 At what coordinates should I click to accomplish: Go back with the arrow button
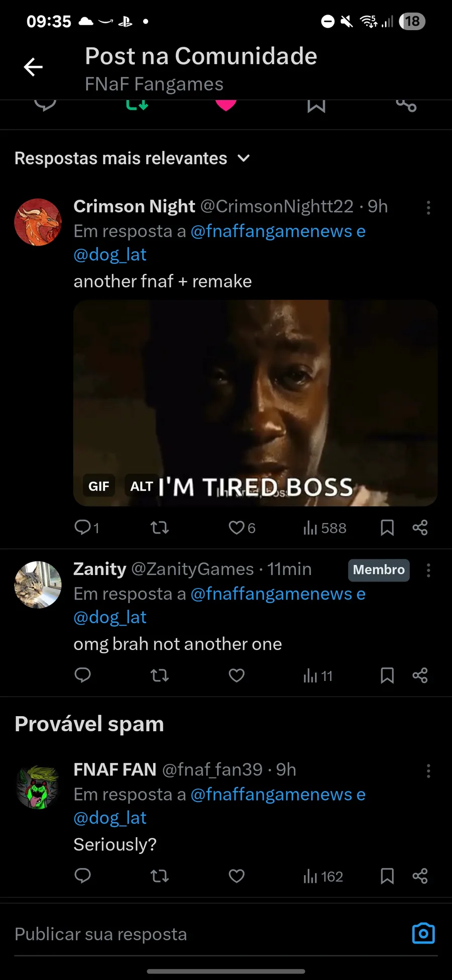[33, 67]
